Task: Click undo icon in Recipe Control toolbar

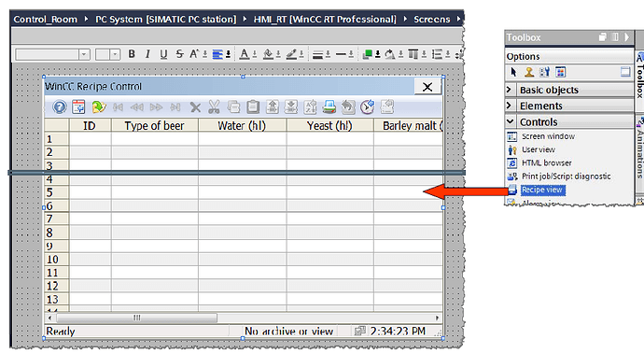Action: coord(348,107)
